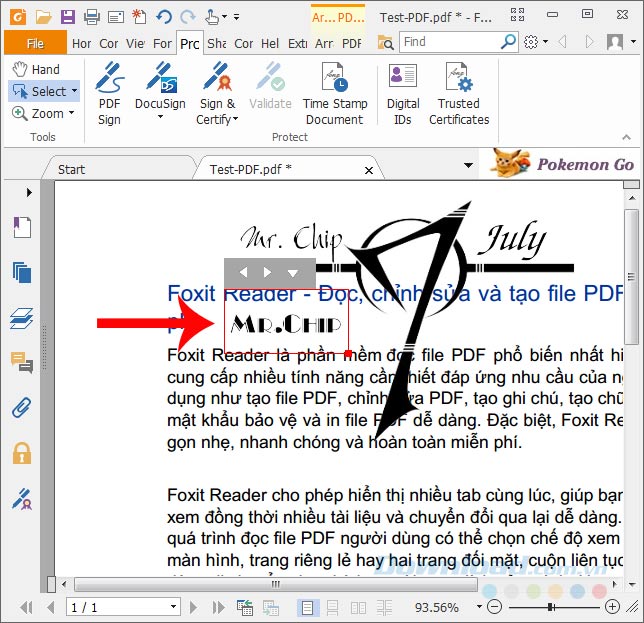
Task: Open the page number dropdown
Action: (173, 607)
